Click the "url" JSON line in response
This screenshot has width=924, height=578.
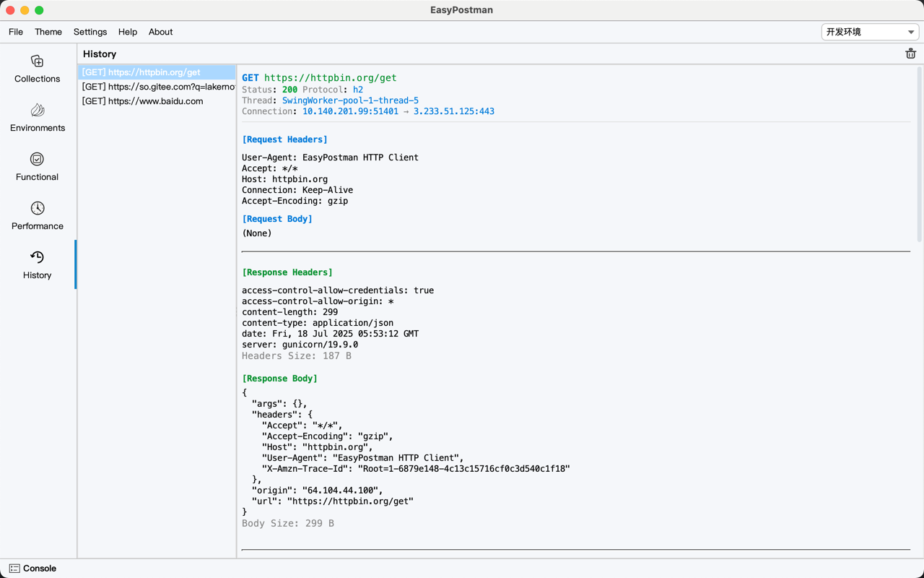(333, 501)
